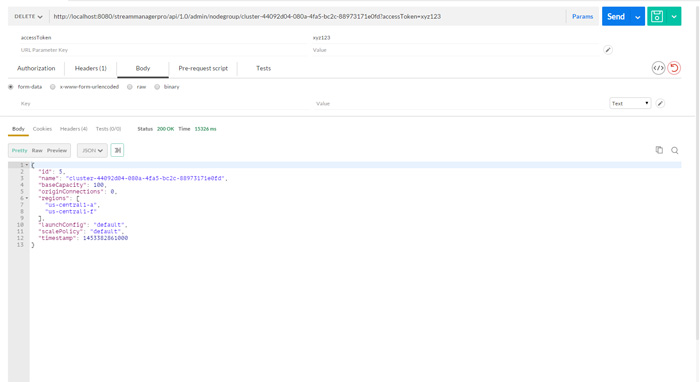This screenshot has width=700, height=382.
Task: Click the "timestamp" value line
Action: tap(83, 238)
